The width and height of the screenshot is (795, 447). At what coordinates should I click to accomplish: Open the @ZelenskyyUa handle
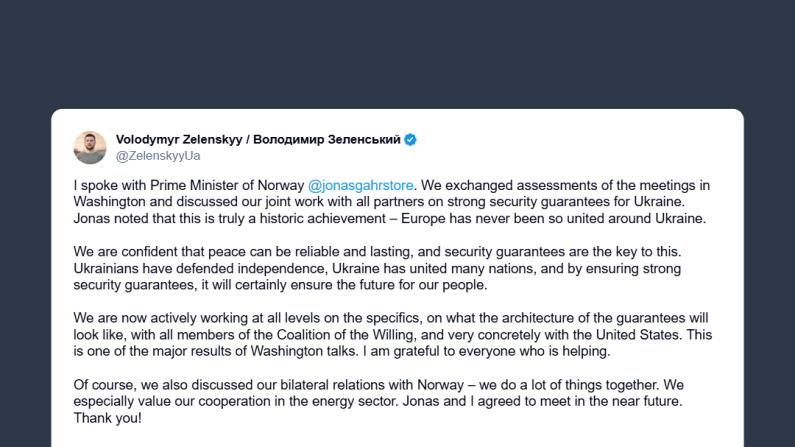(x=158, y=156)
